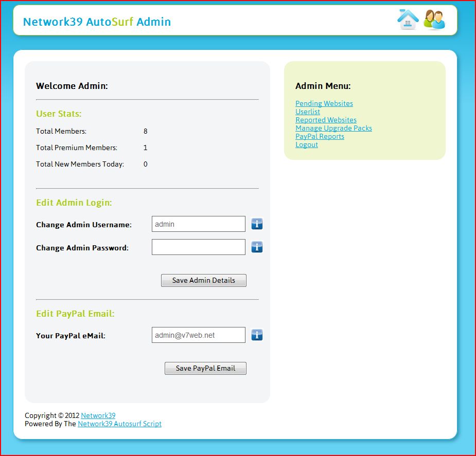Image resolution: width=476 pixels, height=456 pixels.
Task: Click the Save Admin Details button
Action: pos(204,280)
